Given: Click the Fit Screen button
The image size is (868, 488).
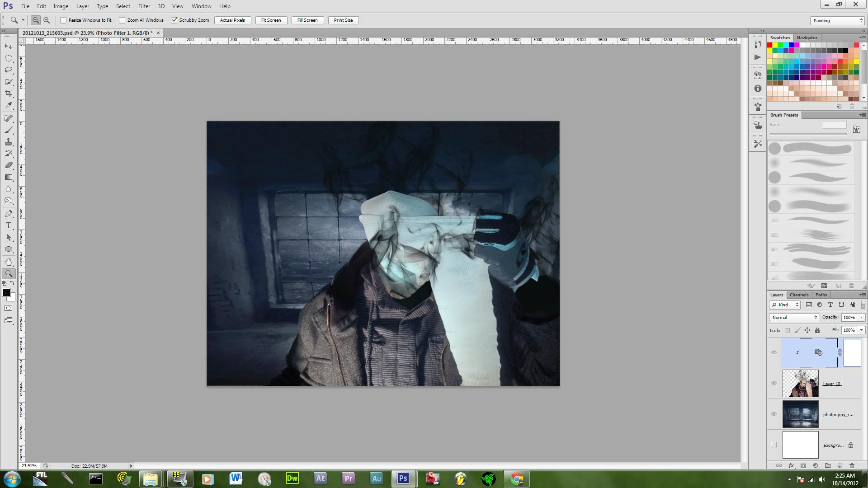Looking at the screenshot, I should (271, 20).
